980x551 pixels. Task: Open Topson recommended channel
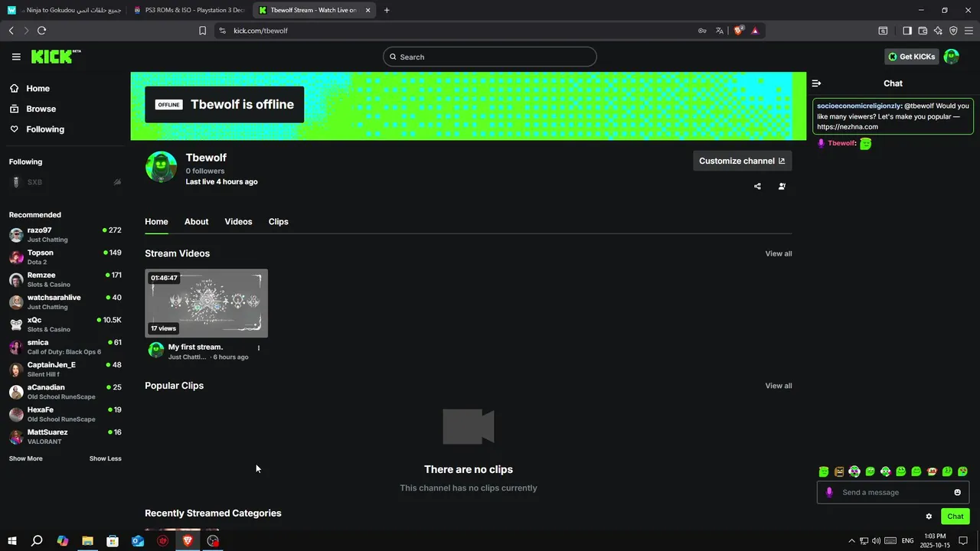click(x=65, y=257)
